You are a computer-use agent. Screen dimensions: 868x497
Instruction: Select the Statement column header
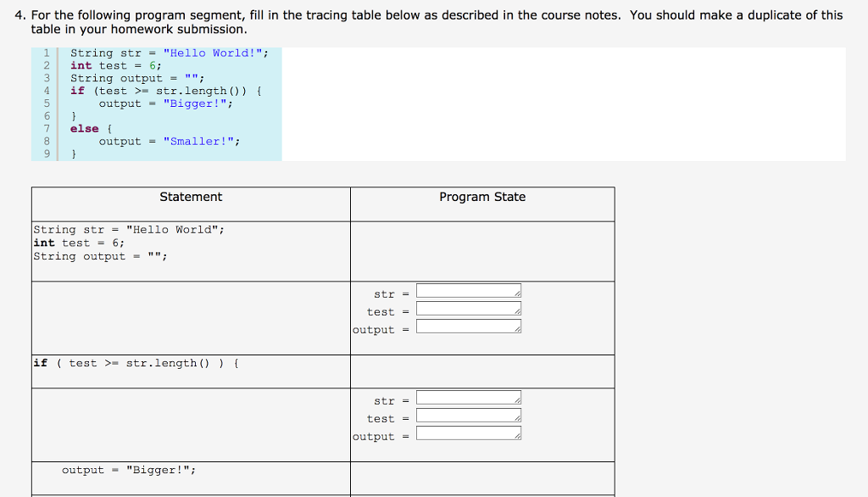tap(191, 196)
